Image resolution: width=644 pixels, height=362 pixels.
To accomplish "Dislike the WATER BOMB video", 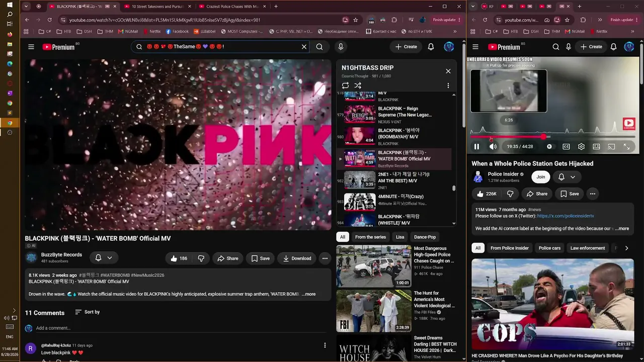I will tap(201, 258).
